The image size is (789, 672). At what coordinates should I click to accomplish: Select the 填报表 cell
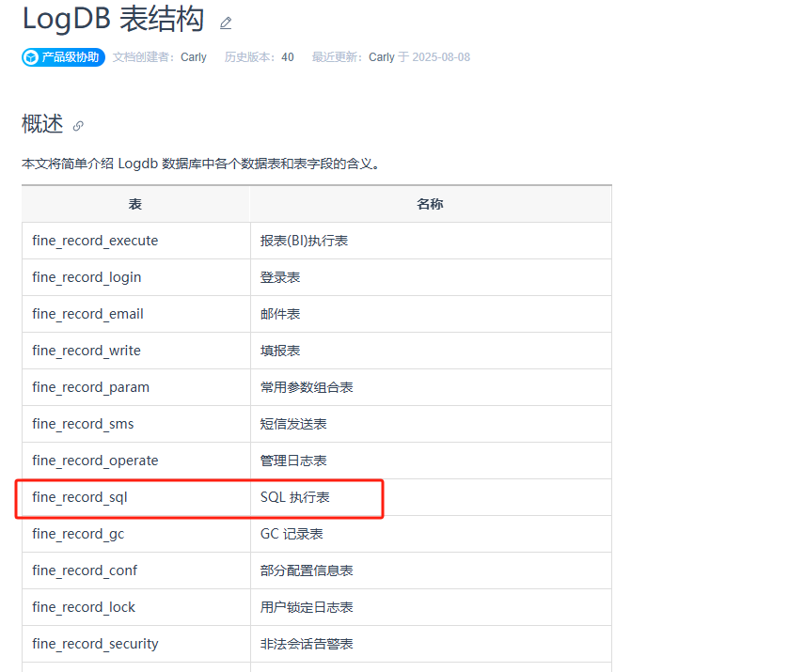[431, 352]
